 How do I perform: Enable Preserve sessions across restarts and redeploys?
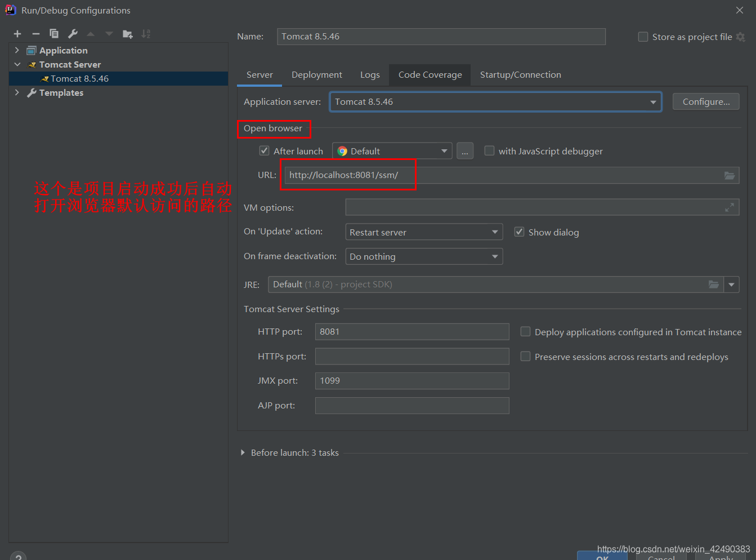525,356
